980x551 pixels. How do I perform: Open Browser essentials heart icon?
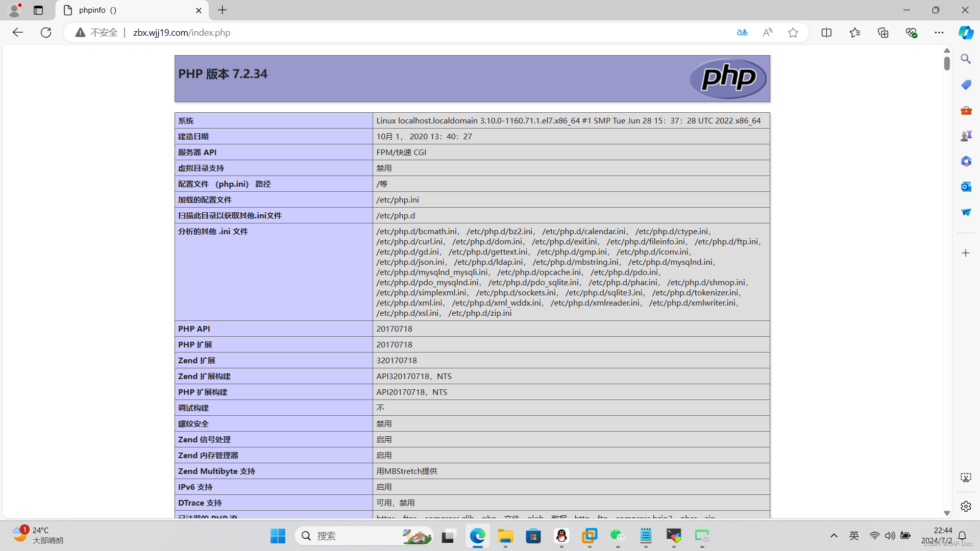[x=911, y=33]
